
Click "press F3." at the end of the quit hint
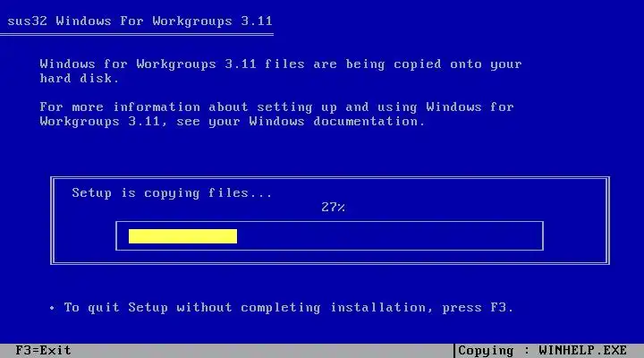click(478, 308)
